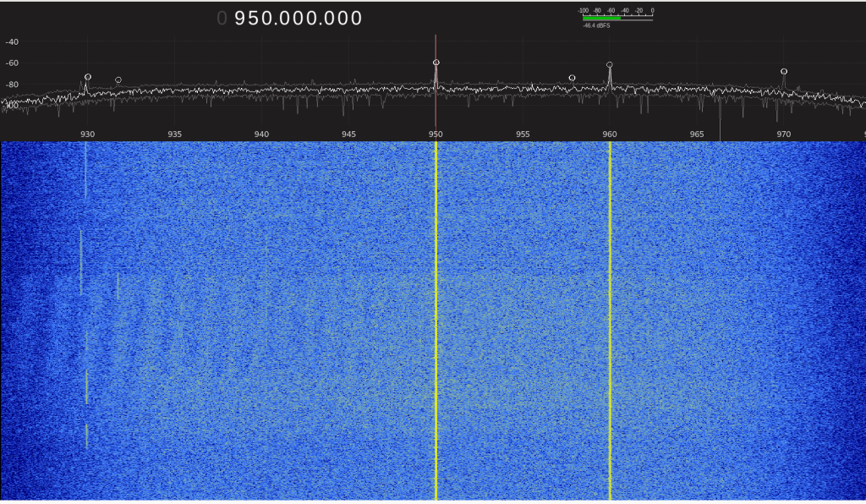Click the deep spectrum dip near 966 MHz

coord(721,118)
